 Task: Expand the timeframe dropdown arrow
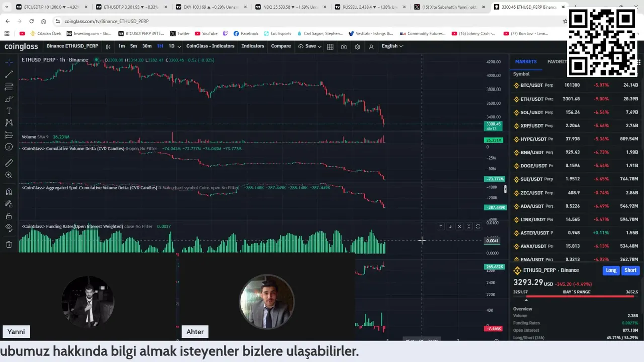tap(180, 46)
